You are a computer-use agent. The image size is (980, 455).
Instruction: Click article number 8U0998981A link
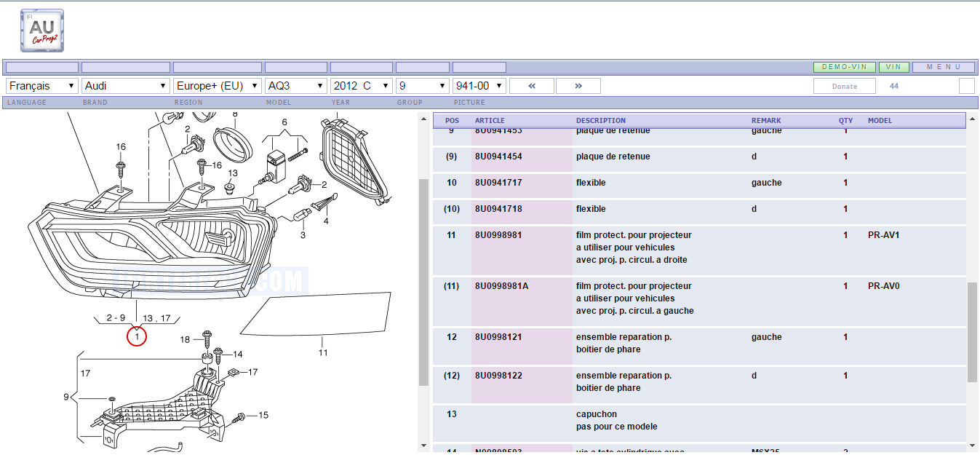pyautogui.click(x=501, y=286)
